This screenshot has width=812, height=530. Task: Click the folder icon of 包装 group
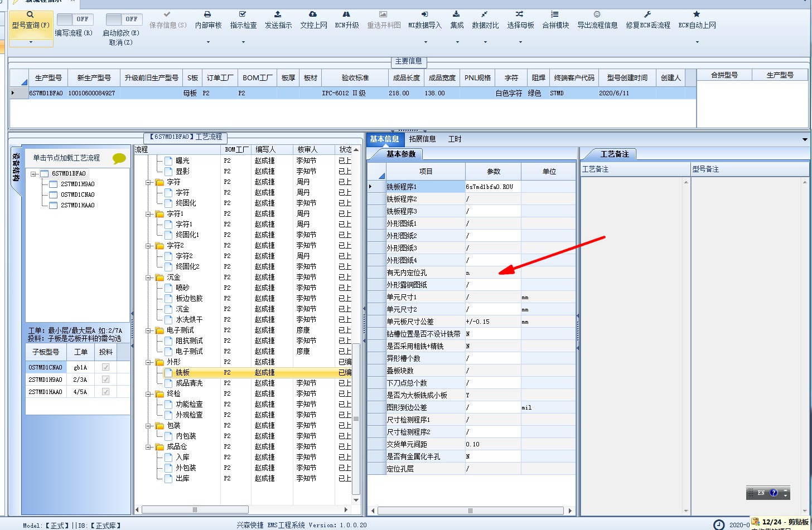[x=159, y=425]
